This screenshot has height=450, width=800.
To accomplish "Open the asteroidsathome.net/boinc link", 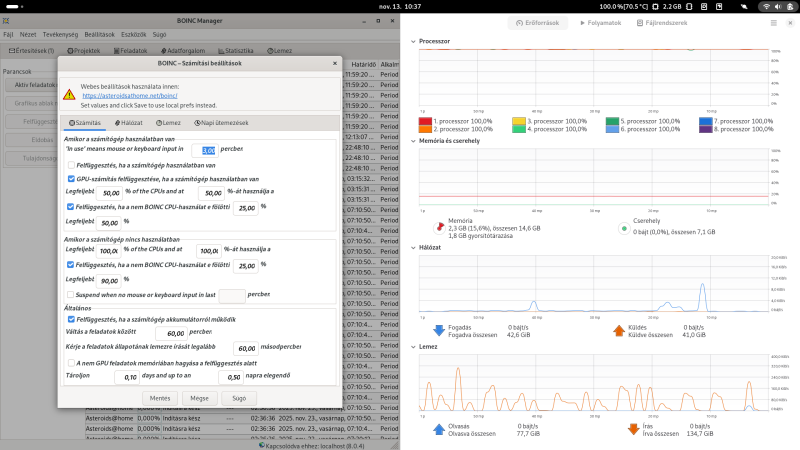I will coord(130,96).
